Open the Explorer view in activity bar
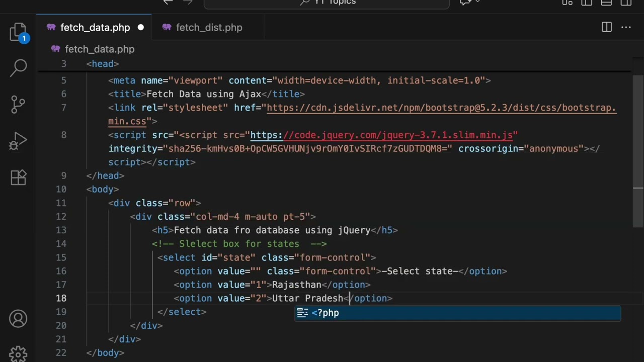Image resolution: width=644 pixels, height=362 pixels. pos(19,32)
